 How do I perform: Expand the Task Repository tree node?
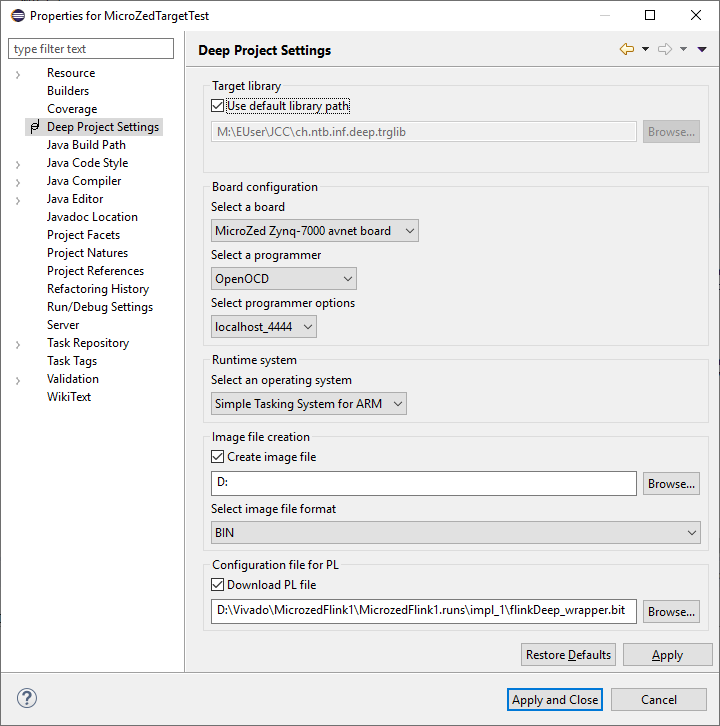18,343
